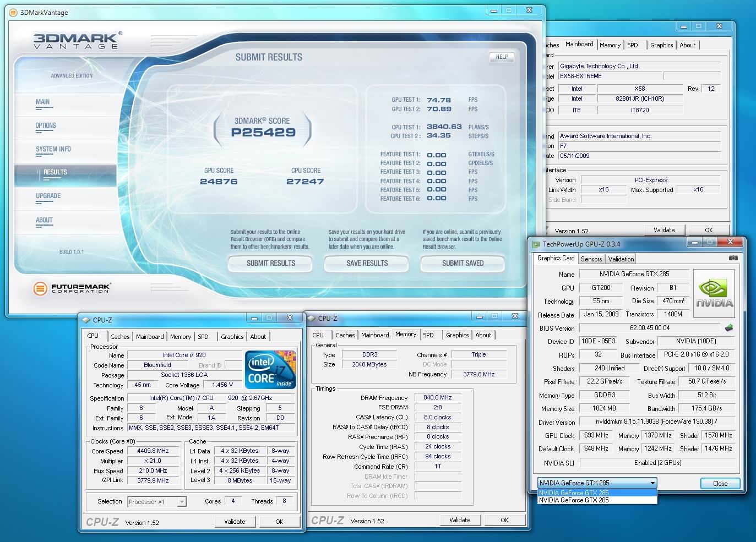Image resolution: width=756 pixels, height=542 pixels.
Task: Click the Driver Version field in GPU-Z
Action: (x=656, y=421)
